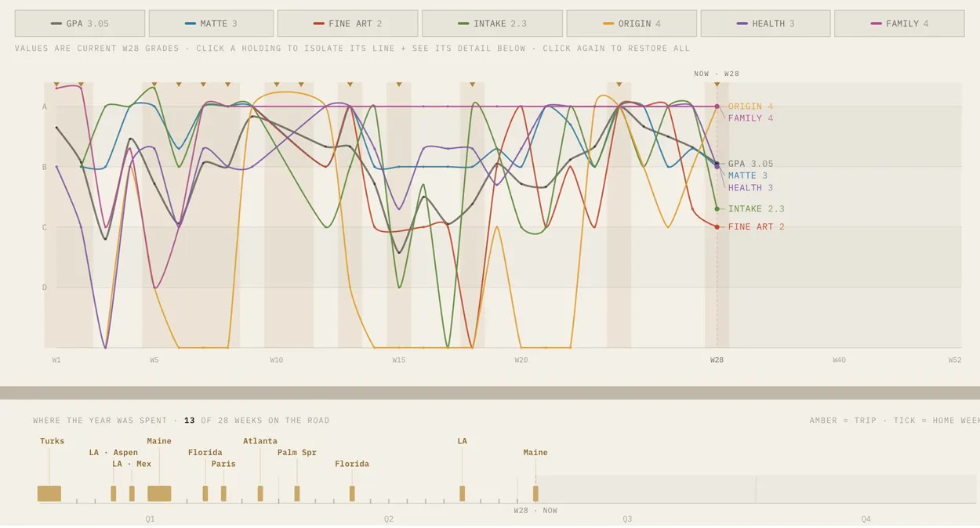Click the 'NOW · W28' label above the chart
This screenshot has width=980, height=528.
pyautogui.click(x=717, y=74)
